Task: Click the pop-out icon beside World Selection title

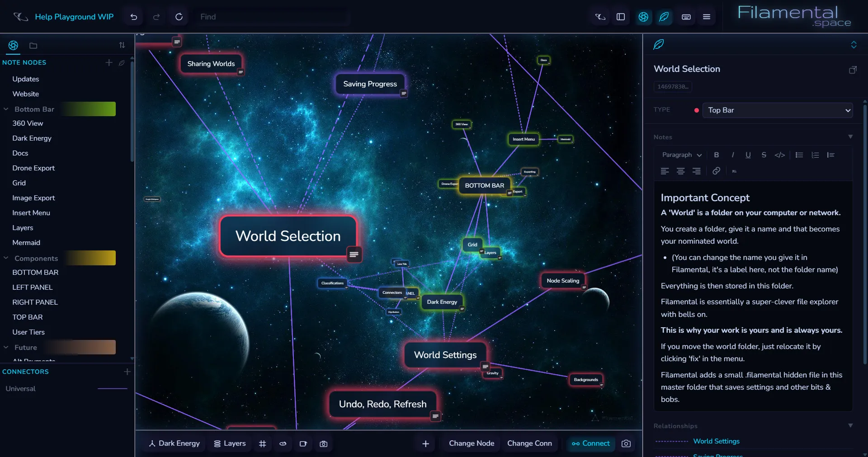Action: (853, 70)
